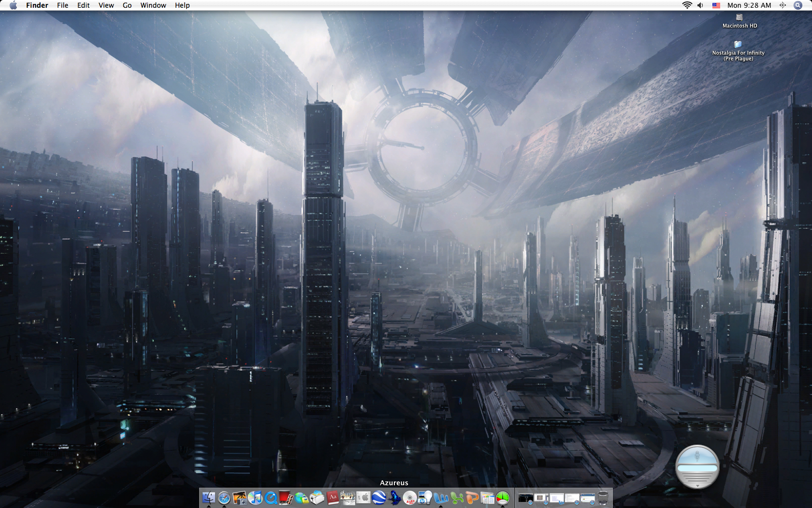Image resolution: width=812 pixels, height=508 pixels.
Task: Restore the last minimized Safari window before Trash
Action: pyautogui.click(x=588, y=498)
